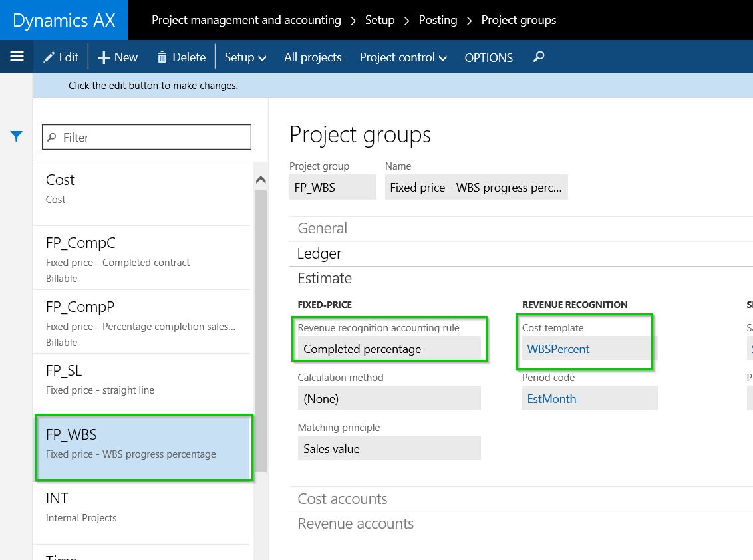
Task: Open the hamburger navigation menu
Action: pyautogui.click(x=17, y=57)
